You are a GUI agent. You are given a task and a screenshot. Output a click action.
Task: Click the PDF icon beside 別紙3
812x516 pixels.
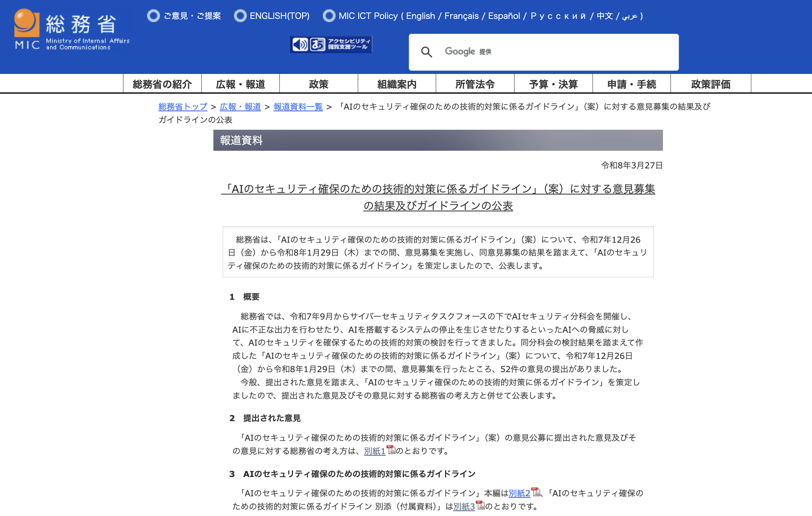coord(480,505)
